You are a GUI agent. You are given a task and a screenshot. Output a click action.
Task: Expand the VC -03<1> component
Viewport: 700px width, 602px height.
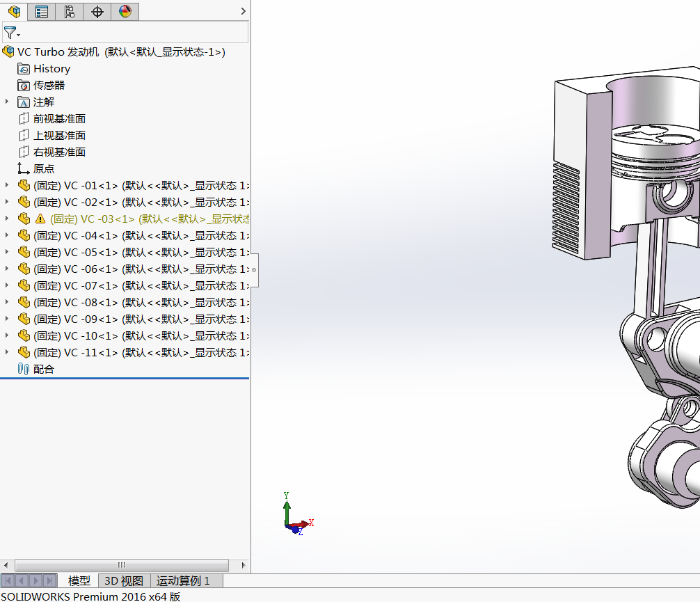(7, 219)
